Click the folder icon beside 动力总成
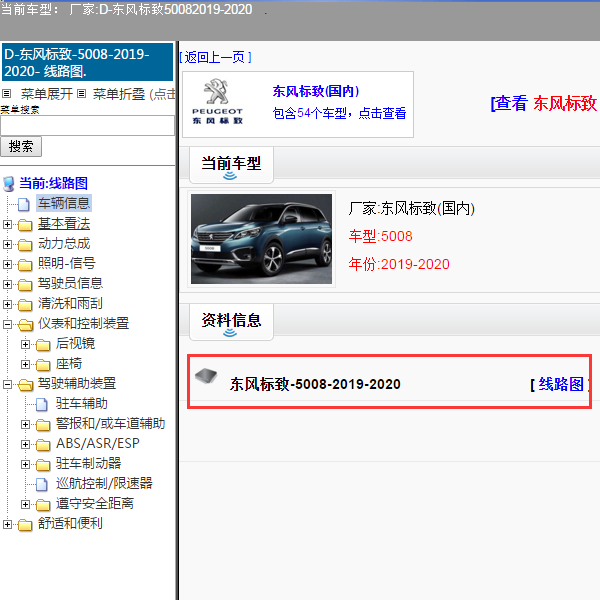 25,245
